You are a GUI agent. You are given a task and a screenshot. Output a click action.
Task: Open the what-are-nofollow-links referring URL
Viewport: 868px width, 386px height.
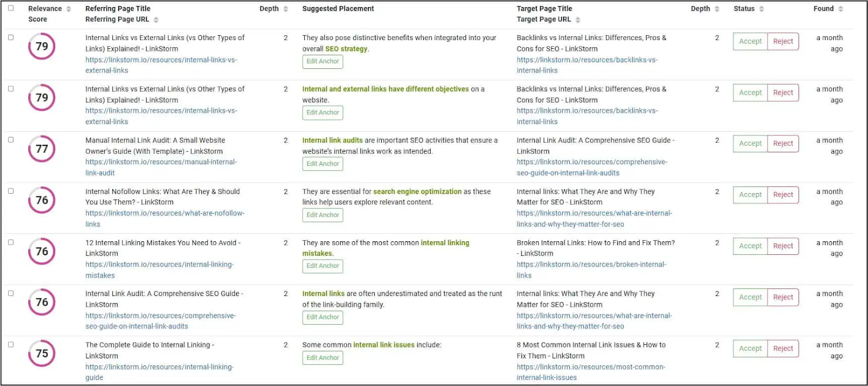coord(164,218)
